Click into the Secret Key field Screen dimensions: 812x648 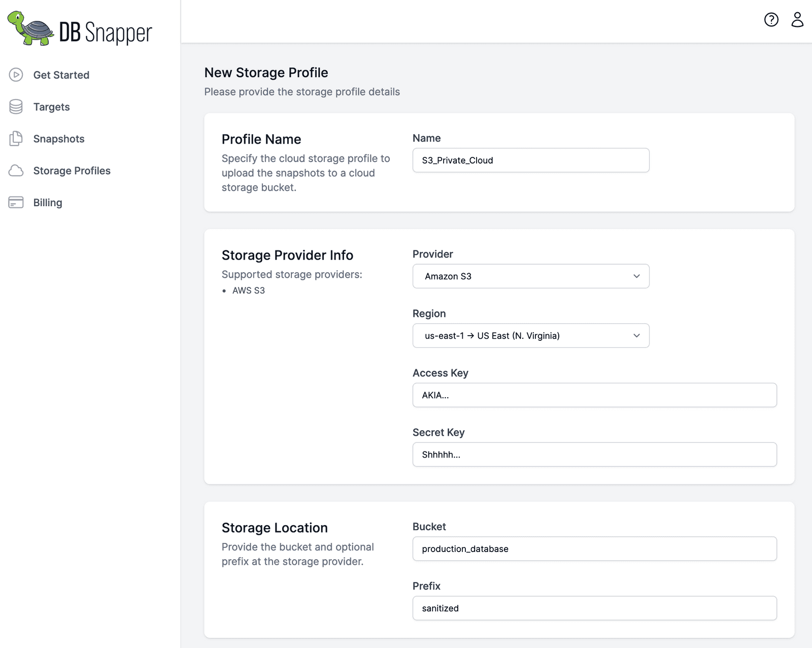click(594, 455)
